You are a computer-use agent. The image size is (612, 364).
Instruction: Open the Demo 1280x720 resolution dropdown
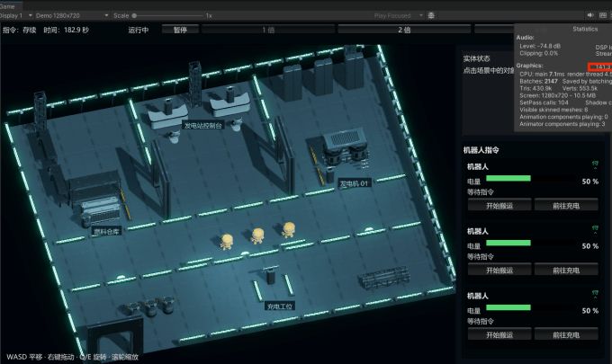(x=72, y=15)
